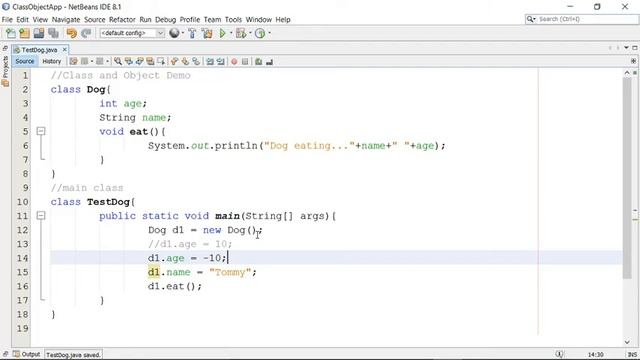Expand the arrow beside the globe icon
Screen dimensions: 640x360
(182, 33)
